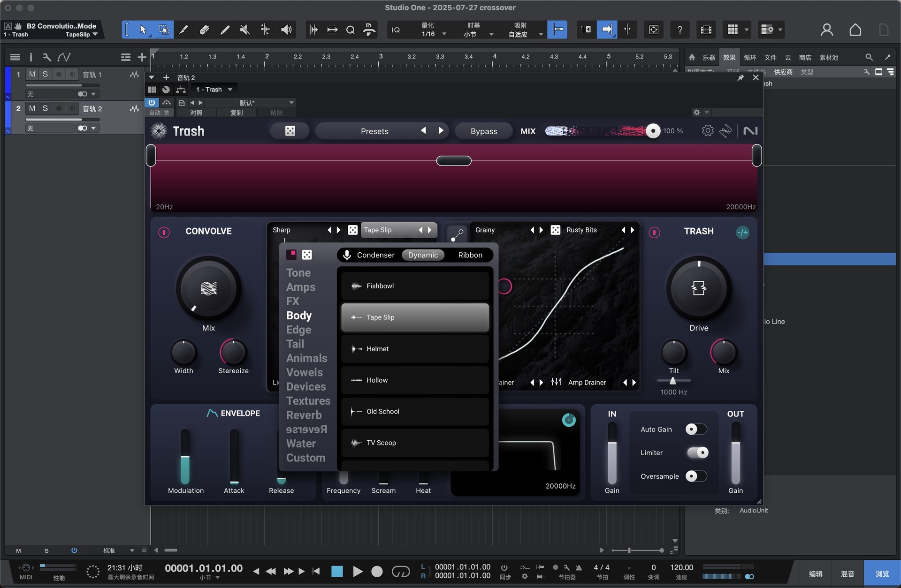The image size is (901, 588).
Task: Open the help question mark
Action: click(x=680, y=30)
